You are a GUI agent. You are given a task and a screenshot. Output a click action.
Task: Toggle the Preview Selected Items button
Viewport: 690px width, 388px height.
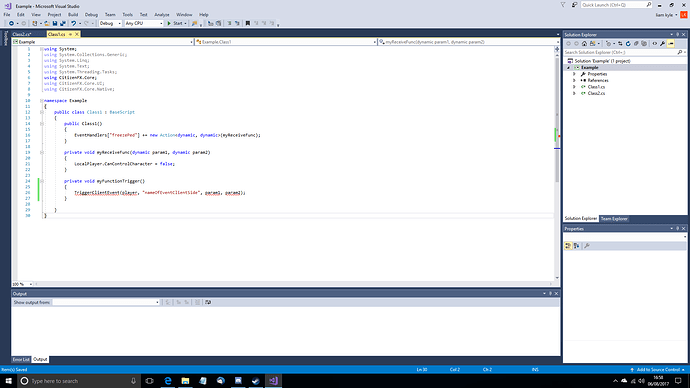(671, 44)
